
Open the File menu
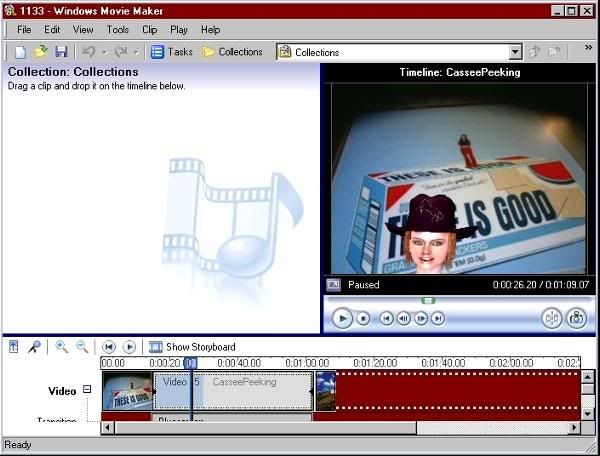tap(24, 29)
